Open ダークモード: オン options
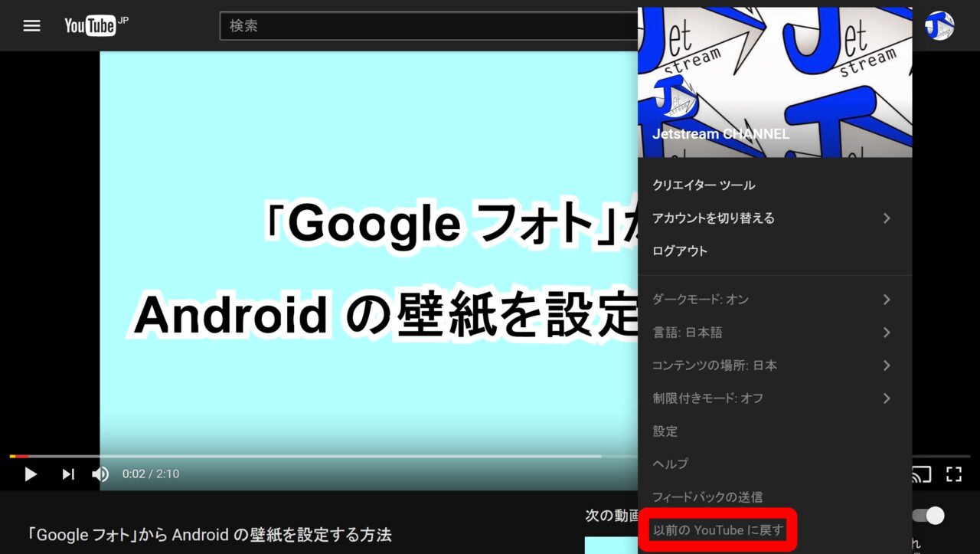Screen dimensions: 980x554 coord(773,300)
